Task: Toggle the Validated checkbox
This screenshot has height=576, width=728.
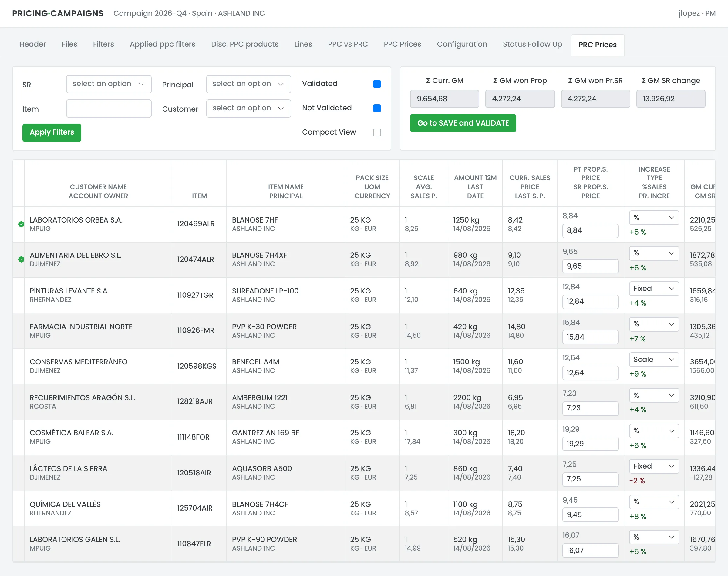Action: (x=377, y=84)
